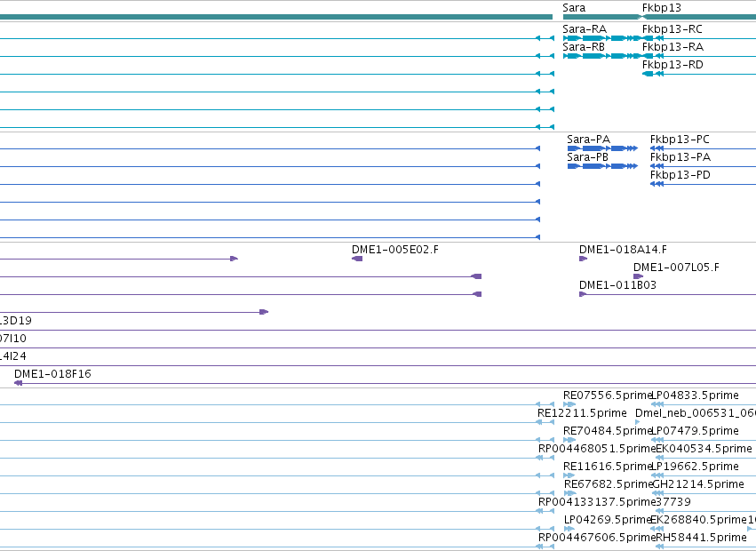Select the Fkbp13-RD transcript label
Viewport: 756px width, 551px height.
tap(672, 65)
